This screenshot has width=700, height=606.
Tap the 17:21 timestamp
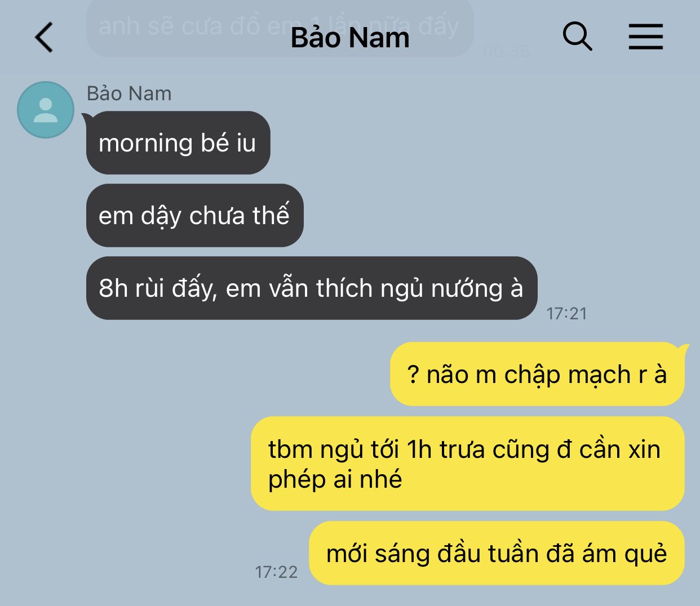(x=566, y=313)
